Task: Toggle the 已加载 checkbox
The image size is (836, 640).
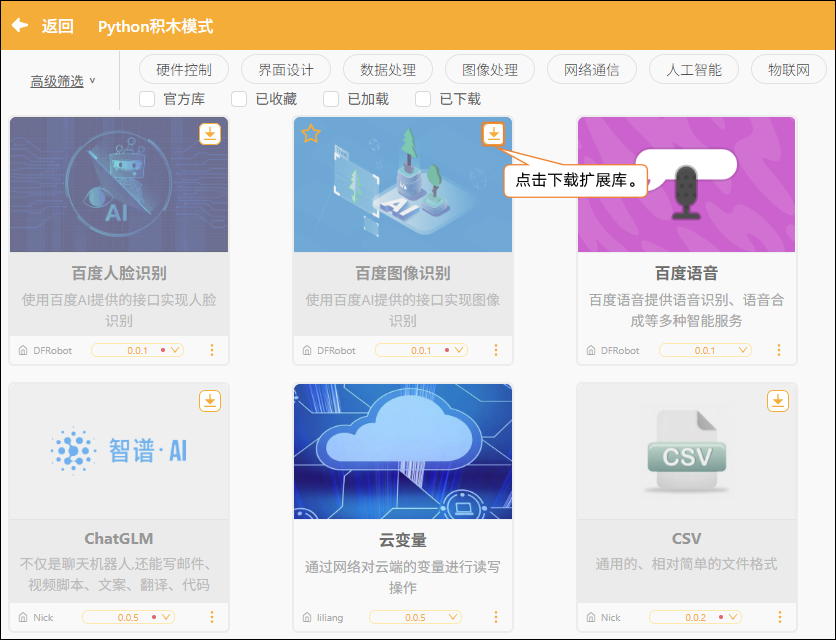Action: 331,99
